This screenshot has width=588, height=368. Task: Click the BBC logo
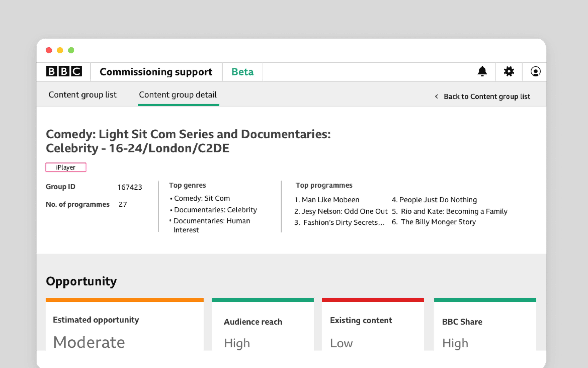point(64,72)
